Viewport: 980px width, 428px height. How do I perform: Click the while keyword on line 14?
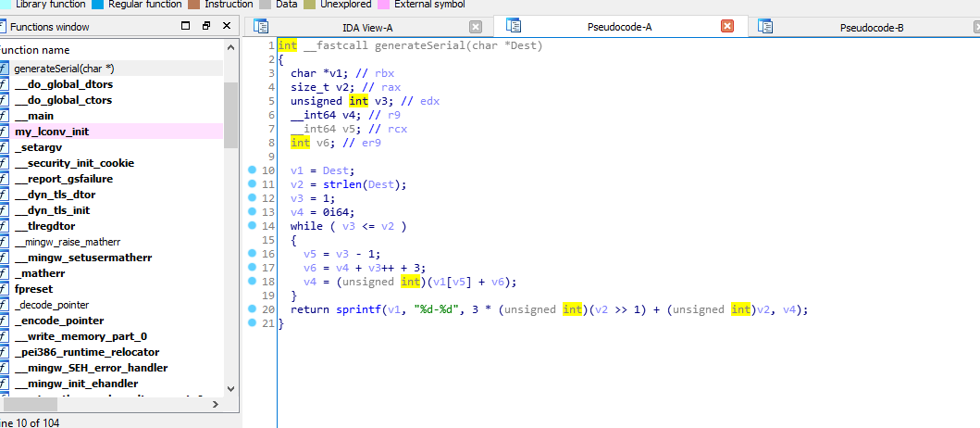point(307,226)
